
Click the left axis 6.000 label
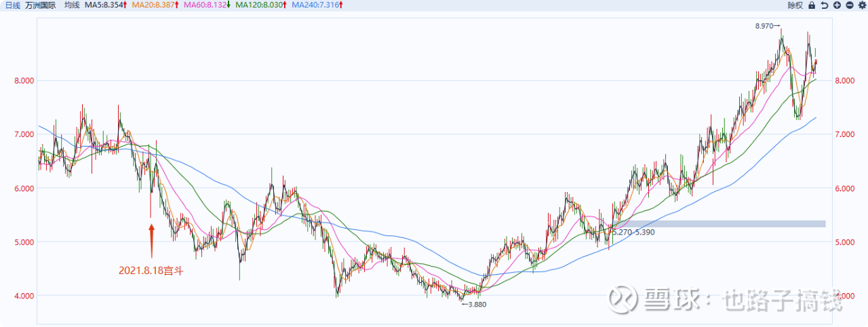tap(24, 189)
